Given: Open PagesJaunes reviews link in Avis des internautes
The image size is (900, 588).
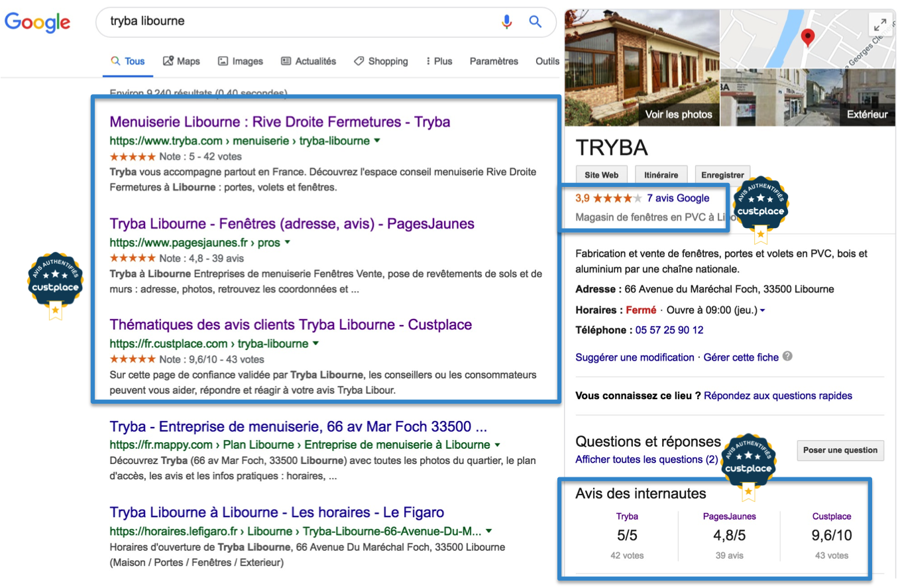Looking at the screenshot, I should click(x=729, y=516).
